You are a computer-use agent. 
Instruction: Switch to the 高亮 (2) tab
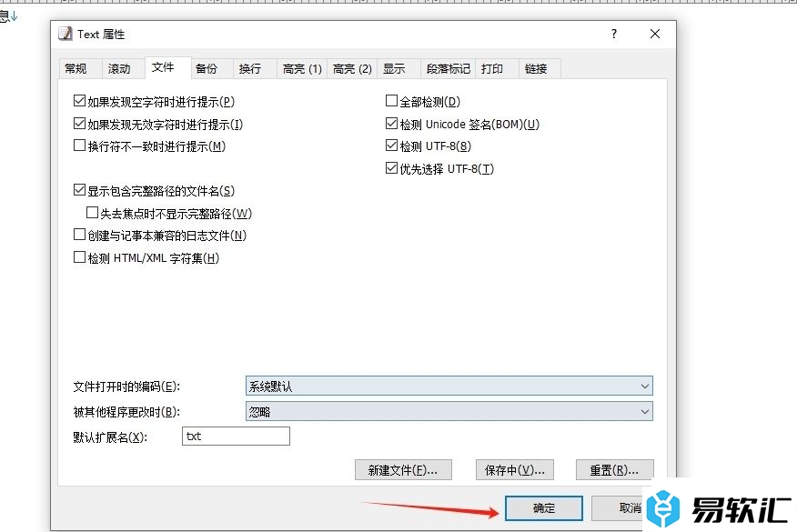click(352, 68)
